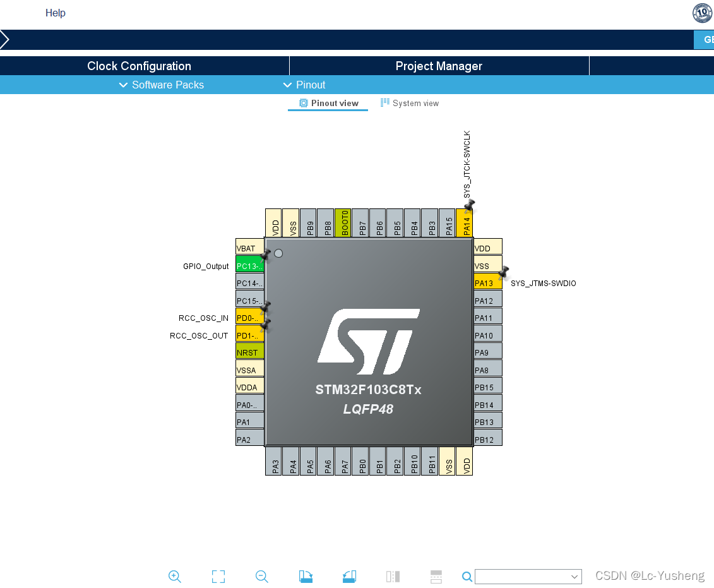Click the pin search input field

point(524,576)
